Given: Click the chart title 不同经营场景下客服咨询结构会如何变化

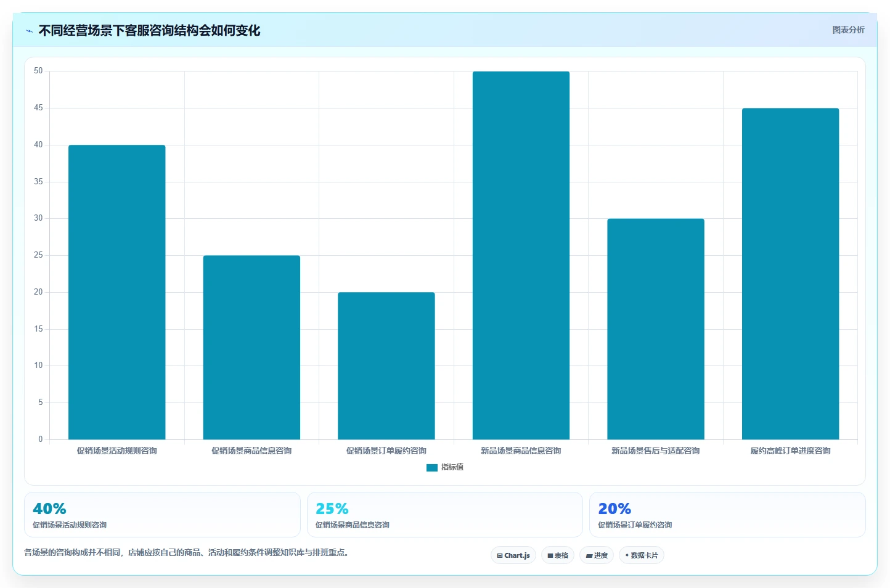Looking at the screenshot, I should (x=149, y=31).
